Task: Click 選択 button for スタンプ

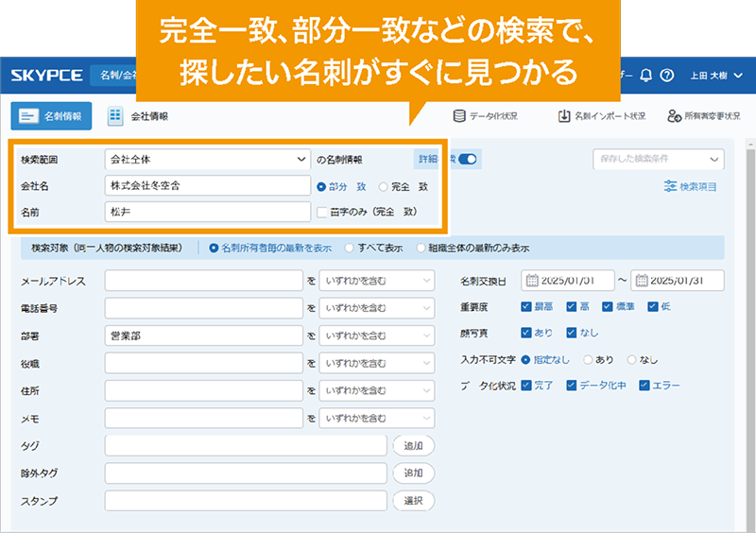Action: [413, 501]
